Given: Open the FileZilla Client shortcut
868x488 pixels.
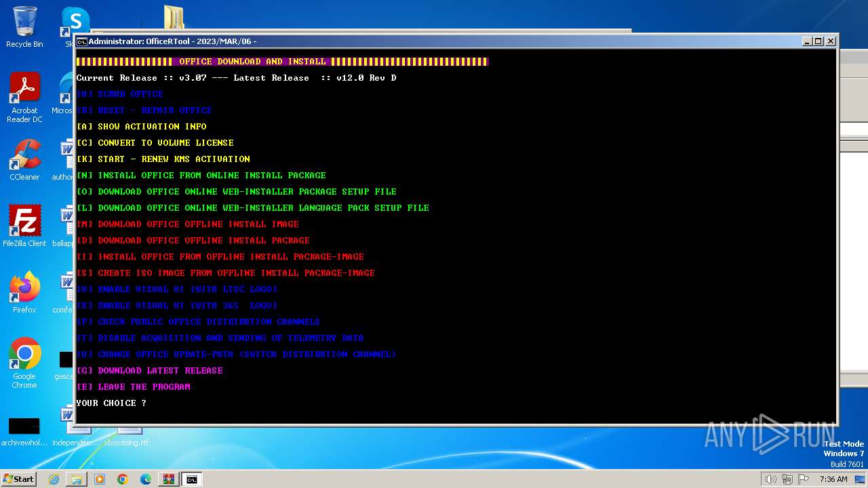Looking at the screenshot, I should [24, 226].
